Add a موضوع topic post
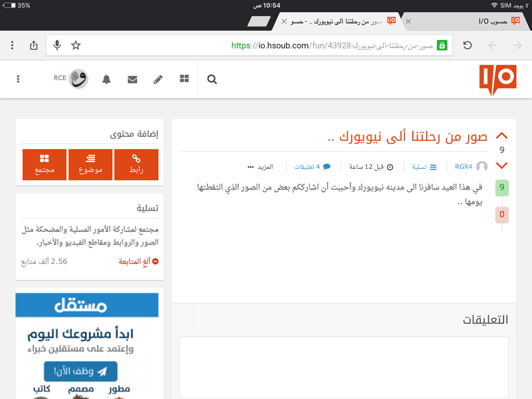532x399 pixels. [x=90, y=164]
